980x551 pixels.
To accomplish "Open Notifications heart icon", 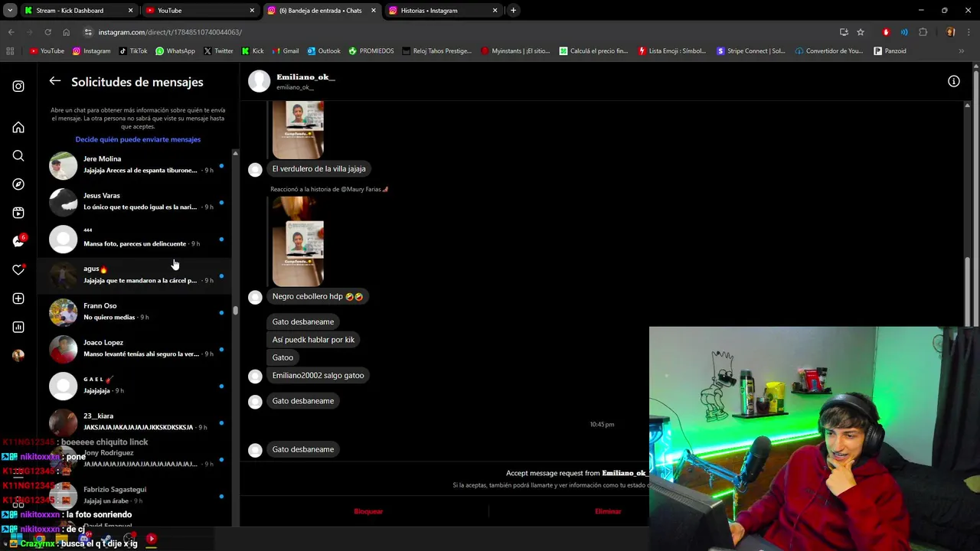I will coord(18,269).
